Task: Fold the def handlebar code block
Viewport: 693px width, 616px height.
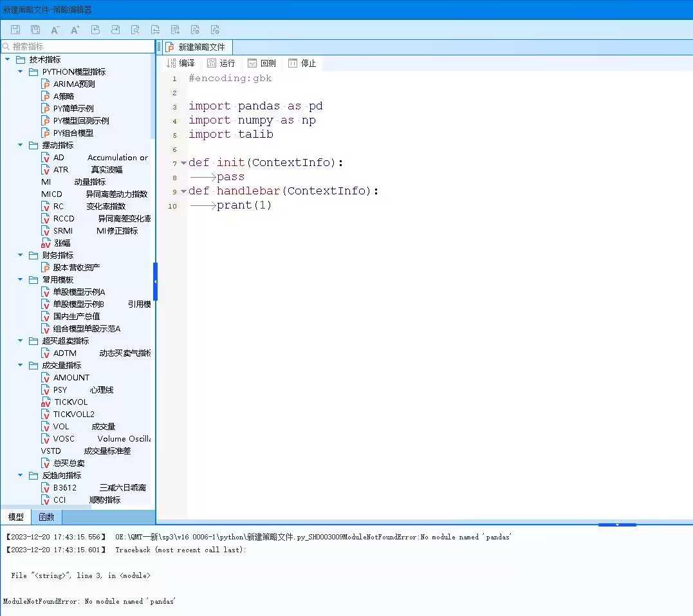Action: point(183,191)
